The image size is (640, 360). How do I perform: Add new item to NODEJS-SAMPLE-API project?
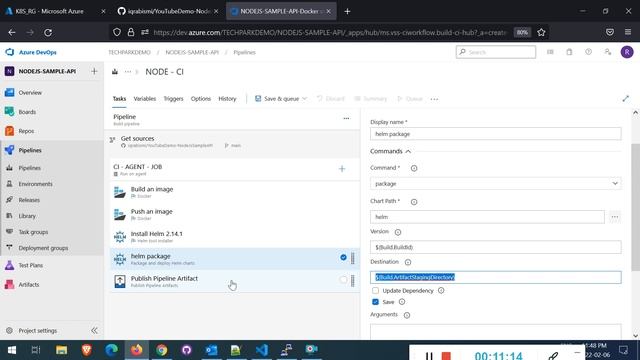point(94,71)
